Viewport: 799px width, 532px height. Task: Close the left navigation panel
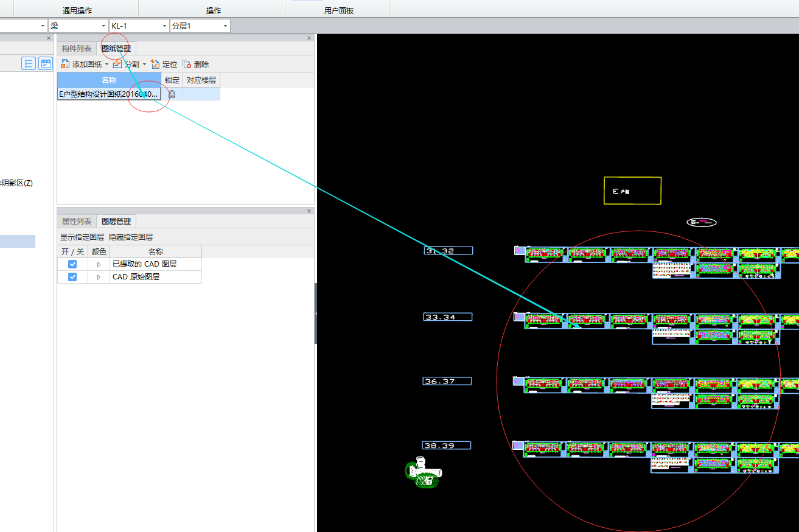click(x=49, y=38)
